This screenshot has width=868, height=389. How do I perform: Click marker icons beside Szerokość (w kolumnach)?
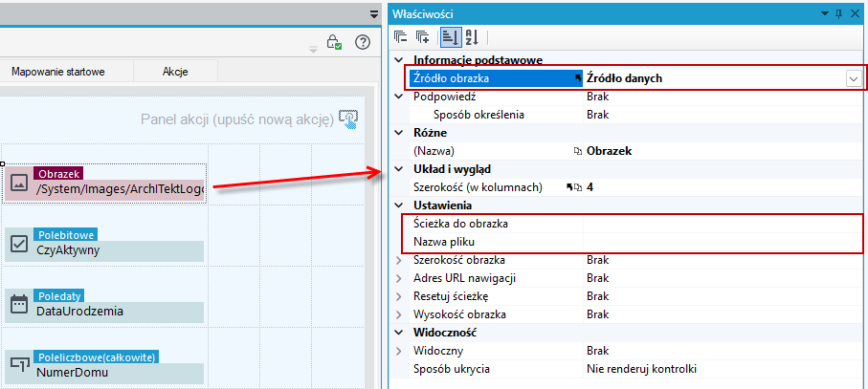574,187
